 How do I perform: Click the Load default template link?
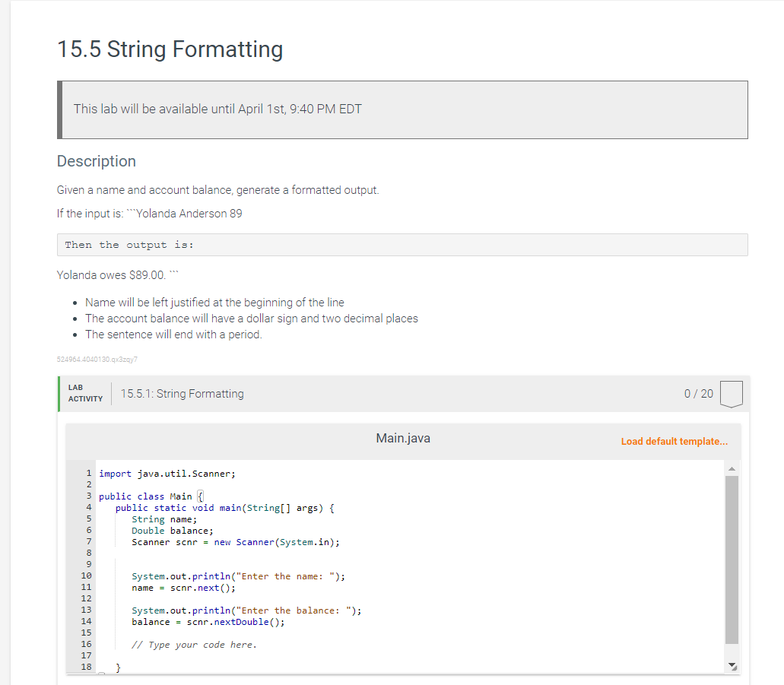[674, 442]
